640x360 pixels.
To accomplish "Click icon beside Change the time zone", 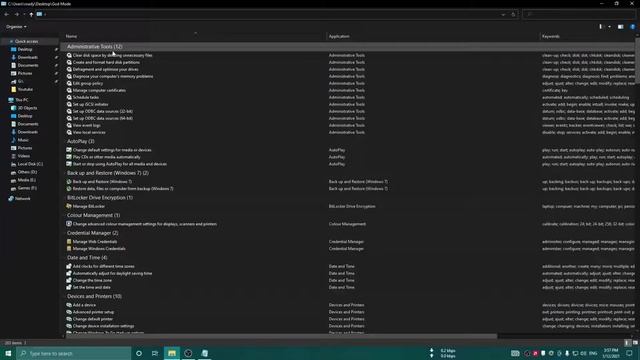I will click(69, 280).
